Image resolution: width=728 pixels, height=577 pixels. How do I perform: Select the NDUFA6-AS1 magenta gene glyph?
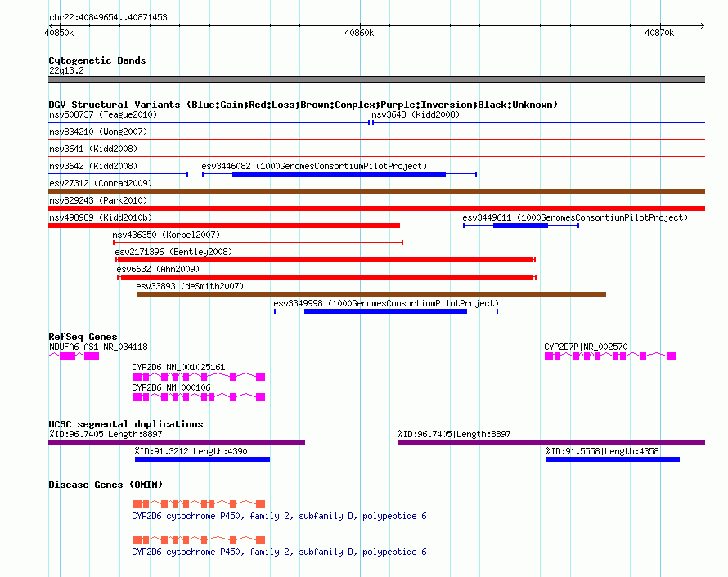pyautogui.click(x=74, y=356)
